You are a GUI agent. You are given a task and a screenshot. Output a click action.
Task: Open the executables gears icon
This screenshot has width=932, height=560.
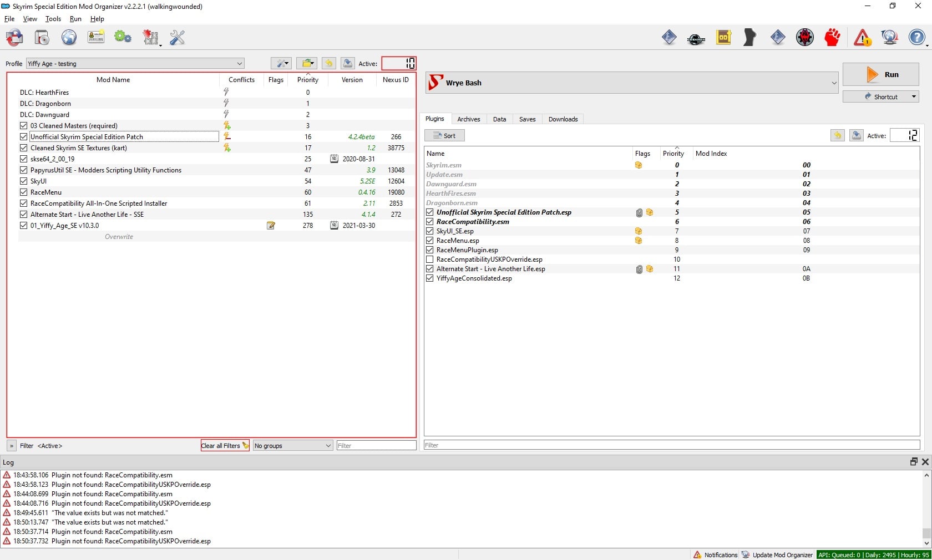(x=123, y=38)
